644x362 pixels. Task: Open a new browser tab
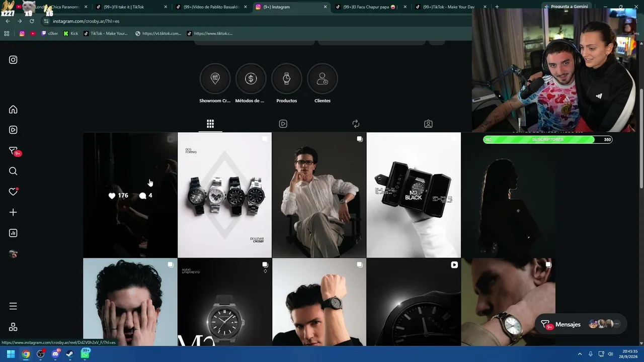(497, 7)
